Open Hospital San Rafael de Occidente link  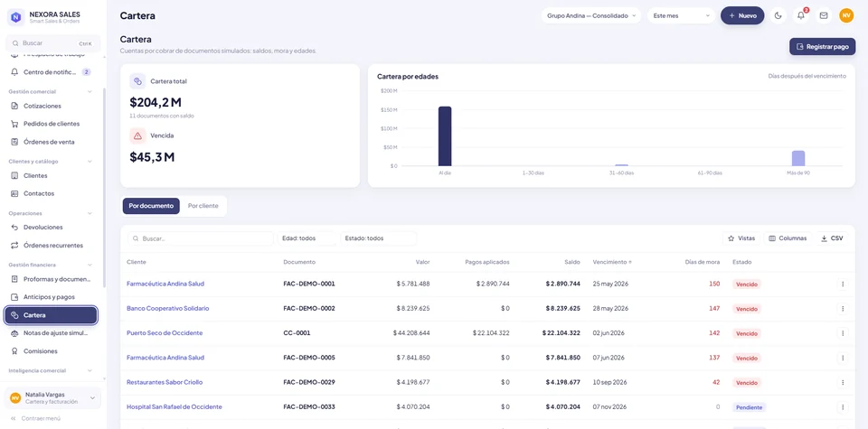[x=175, y=407]
